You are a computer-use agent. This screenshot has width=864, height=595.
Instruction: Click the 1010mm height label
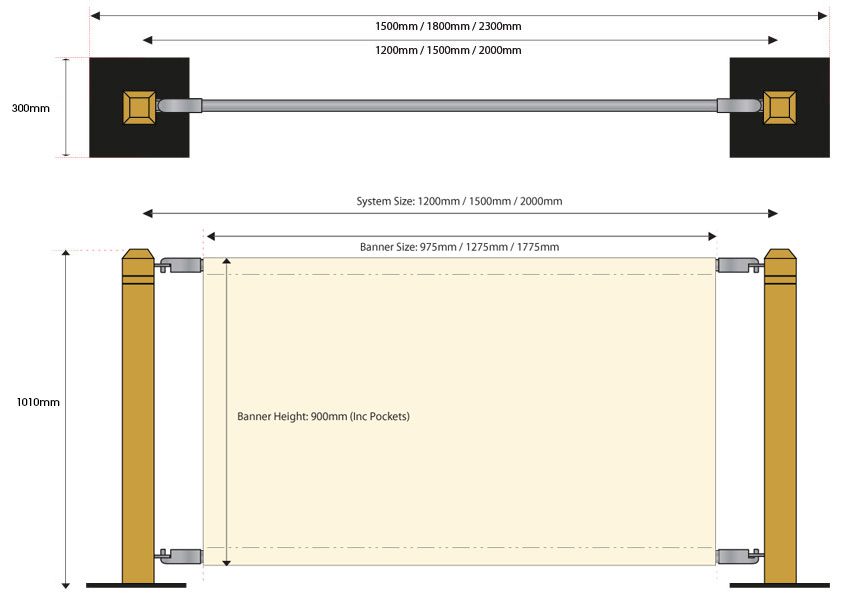pyautogui.click(x=38, y=402)
